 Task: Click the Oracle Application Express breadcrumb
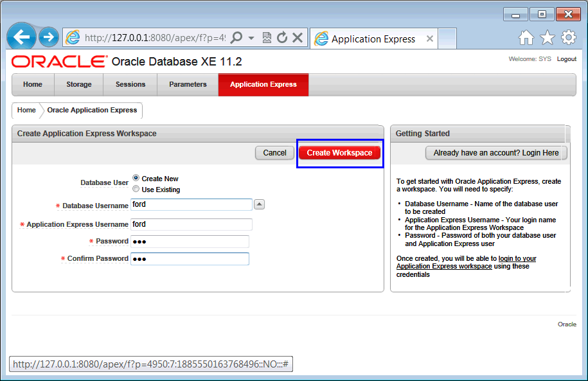[x=92, y=110]
